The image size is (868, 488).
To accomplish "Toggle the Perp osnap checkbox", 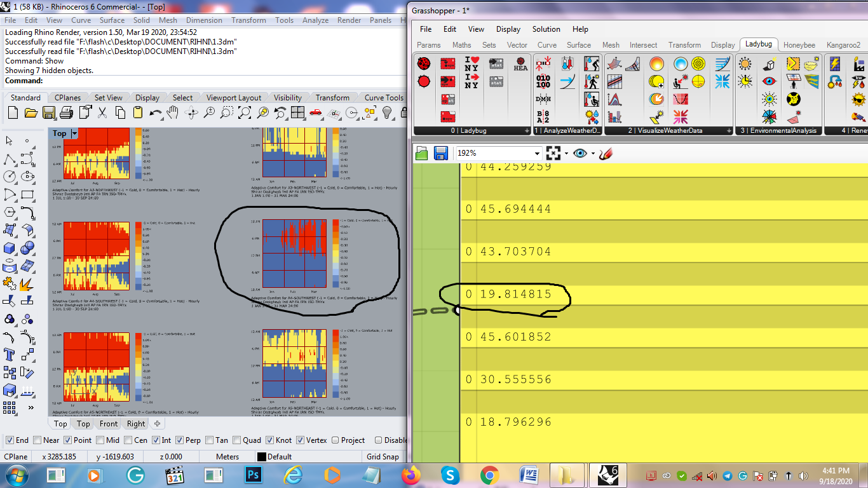I will (x=180, y=440).
